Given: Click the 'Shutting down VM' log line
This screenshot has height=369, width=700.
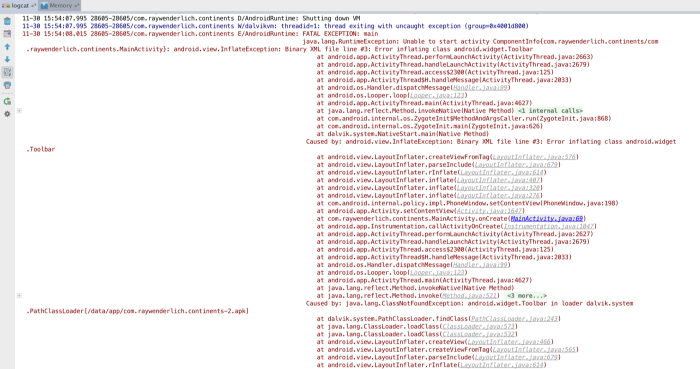Looking at the screenshot, I should pos(191,18).
